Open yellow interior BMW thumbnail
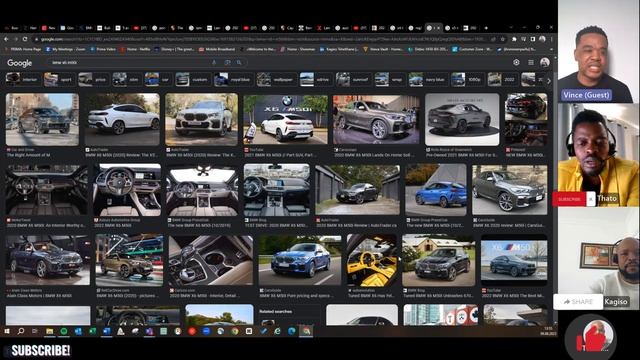Image resolution: width=640 pixels, height=360 pixels. click(371, 260)
